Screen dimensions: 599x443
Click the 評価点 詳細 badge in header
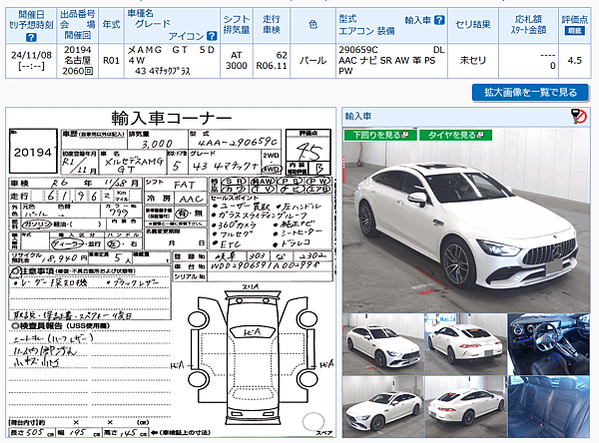tap(575, 31)
